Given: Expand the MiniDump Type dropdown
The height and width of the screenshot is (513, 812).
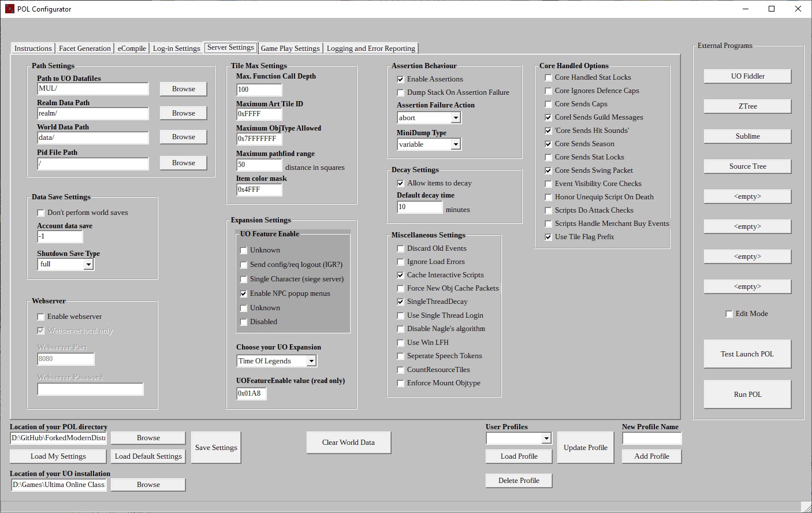Looking at the screenshot, I should 456,144.
